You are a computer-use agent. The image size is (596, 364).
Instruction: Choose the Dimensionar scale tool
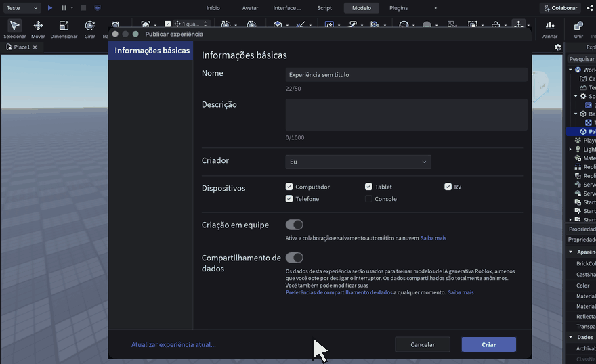(x=64, y=26)
